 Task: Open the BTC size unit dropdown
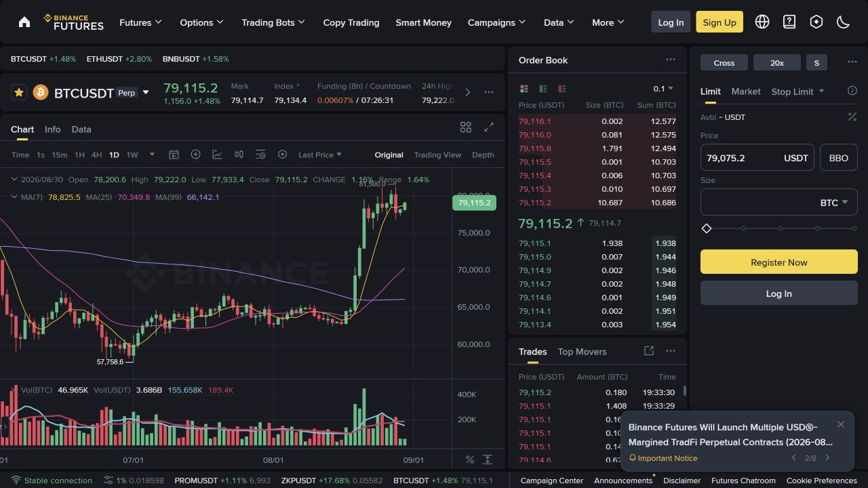click(834, 203)
